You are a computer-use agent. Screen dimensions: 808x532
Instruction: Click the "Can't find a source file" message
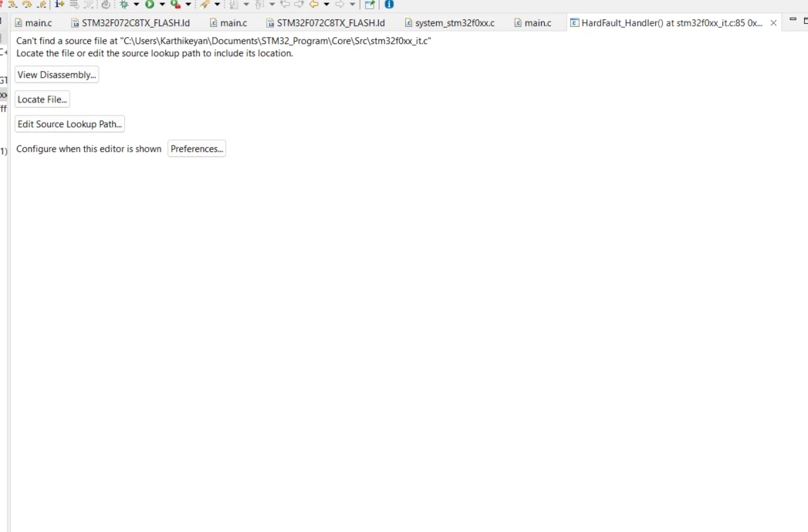(224, 41)
